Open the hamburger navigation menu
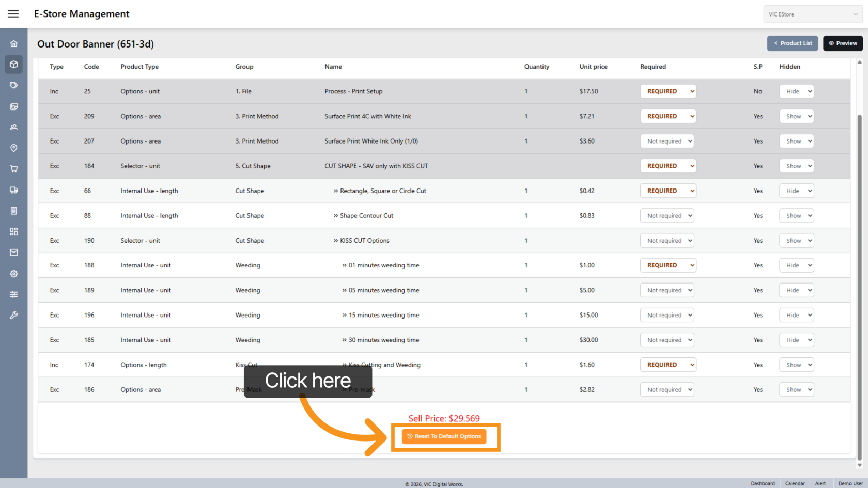This screenshot has width=868, height=488. (13, 14)
